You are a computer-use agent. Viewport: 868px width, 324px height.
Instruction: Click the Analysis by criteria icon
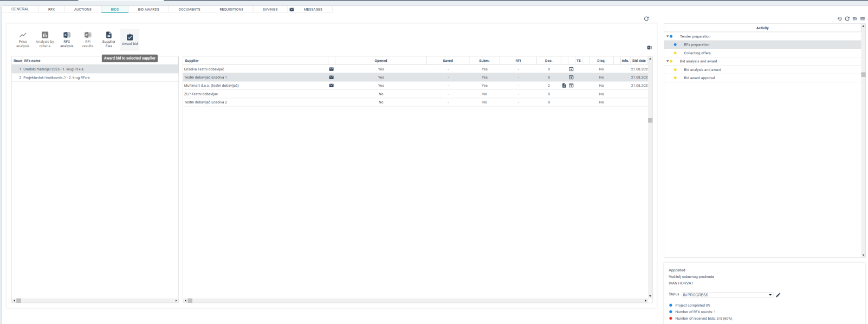(45, 39)
